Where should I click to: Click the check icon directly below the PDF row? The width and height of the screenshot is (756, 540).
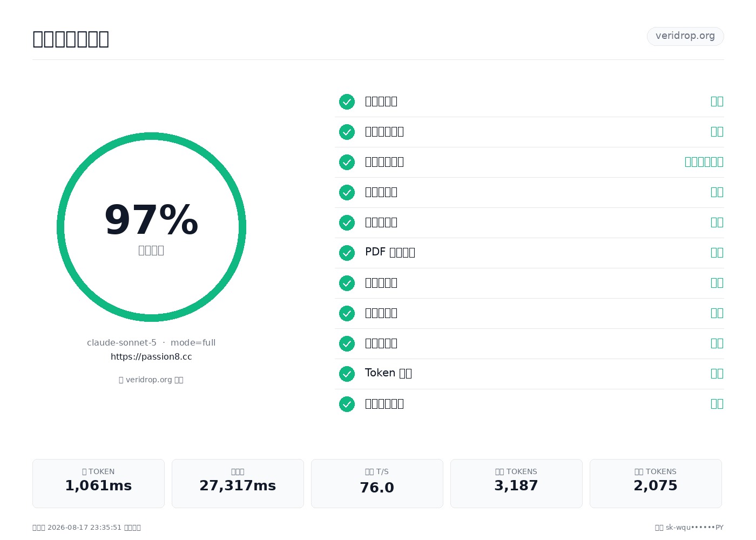point(347,283)
